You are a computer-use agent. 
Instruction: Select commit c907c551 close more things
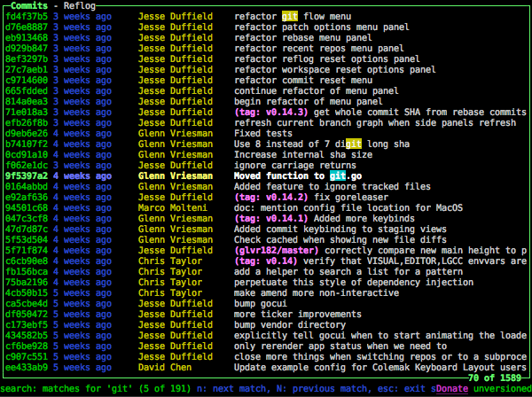(266, 356)
